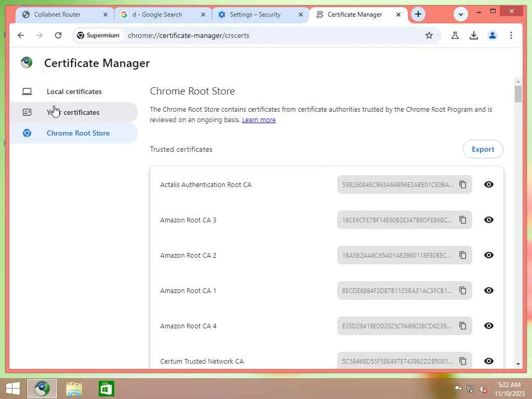Click Supermium browser taskbar icon
This screenshot has width=532, height=399.
pyautogui.click(x=42, y=389)
